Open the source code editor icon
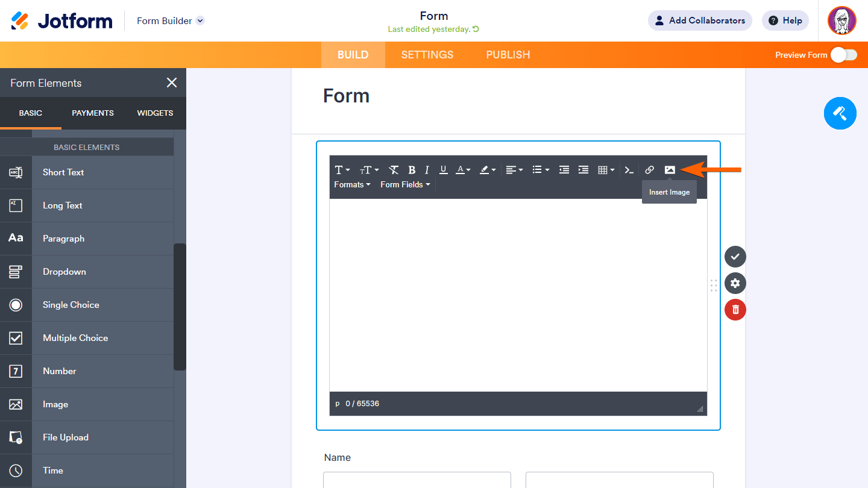868x488 pixels. pos(629,170)
